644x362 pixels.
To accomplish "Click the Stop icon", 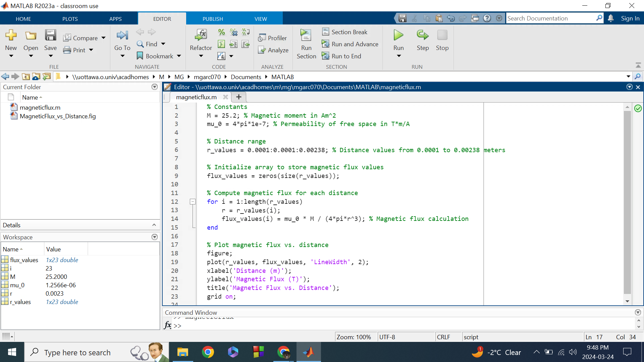I will pos(442,35).
